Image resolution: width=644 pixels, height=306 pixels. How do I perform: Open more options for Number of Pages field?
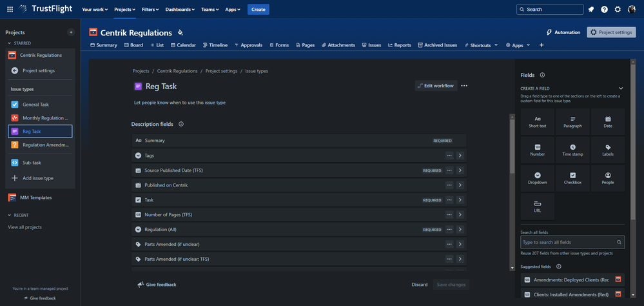coord(449,215)
